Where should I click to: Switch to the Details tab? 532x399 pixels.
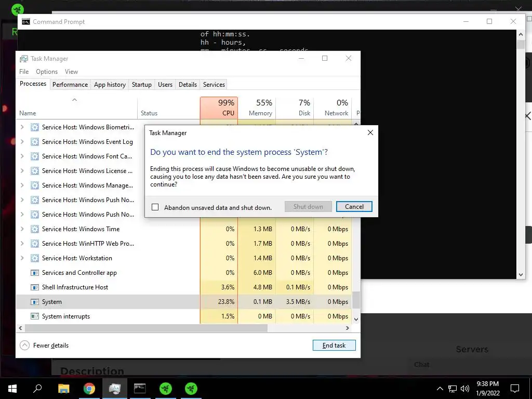click(188, 85)
